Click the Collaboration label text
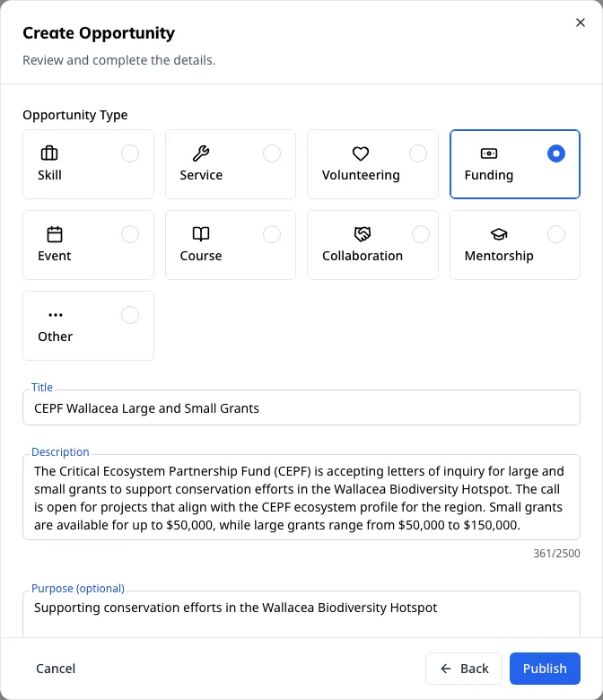 [x=363, y=256]
